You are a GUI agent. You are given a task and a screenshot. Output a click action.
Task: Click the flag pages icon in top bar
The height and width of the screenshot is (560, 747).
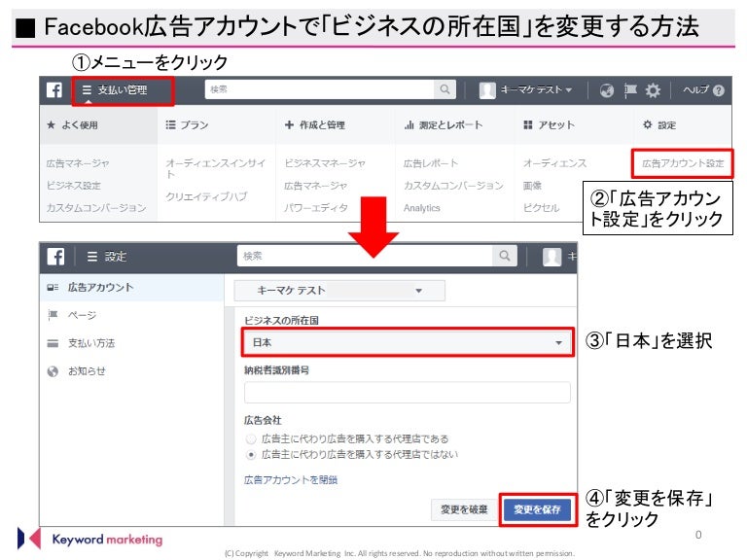(630, 90)
